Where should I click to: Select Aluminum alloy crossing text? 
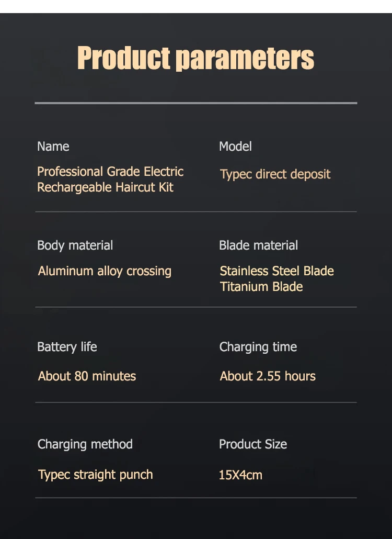click(105, 271)
